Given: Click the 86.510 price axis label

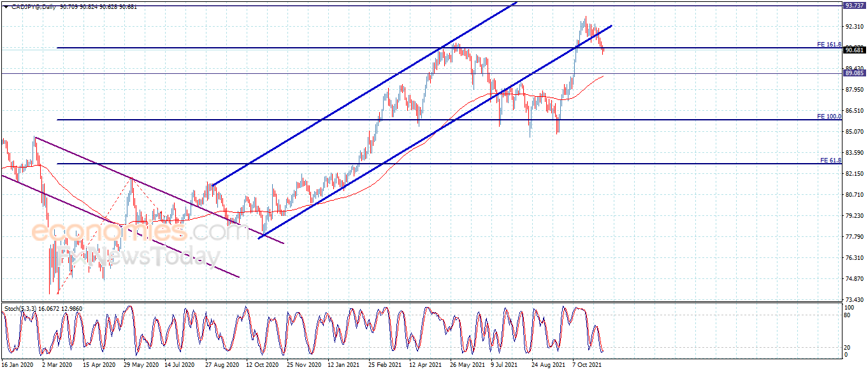Looking at the screenshot, I should pos(855,110).
